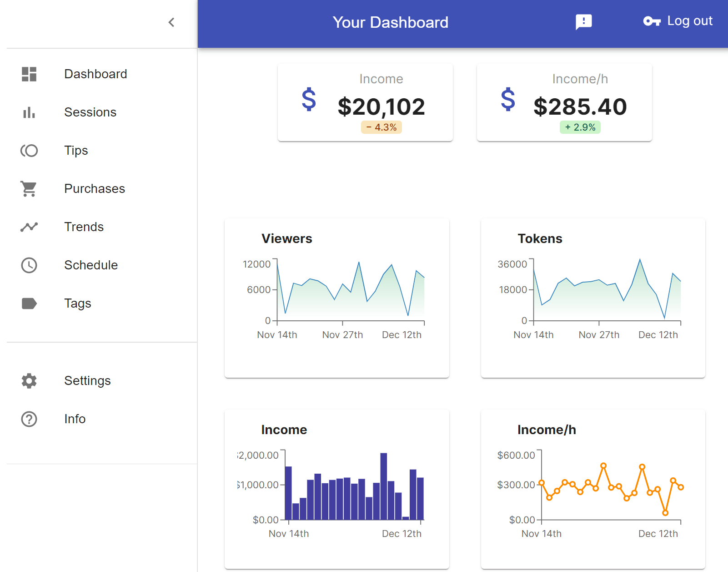This screenshot has width=728, height=572.
Task: Open the feedback message icon in header
Action: click(x=583, y=22)
